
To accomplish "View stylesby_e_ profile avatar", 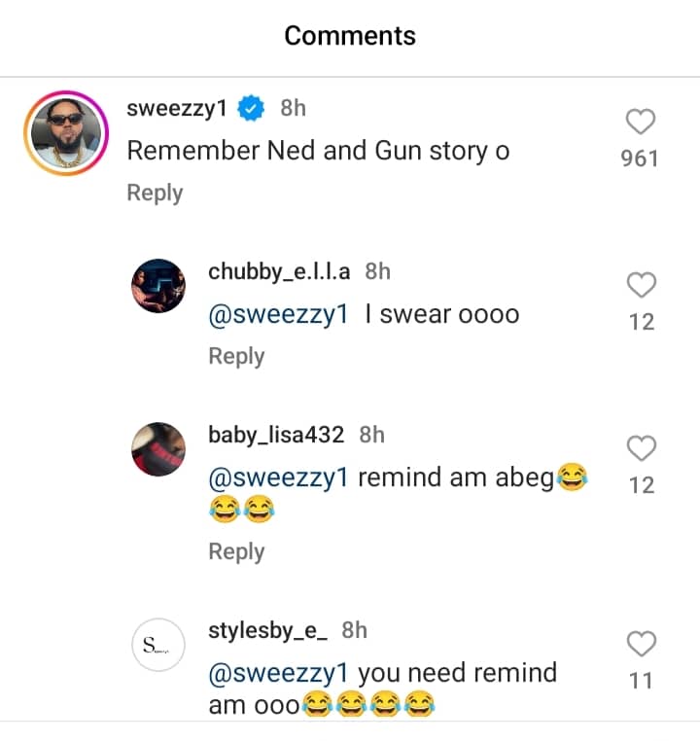I will point(157,644).
